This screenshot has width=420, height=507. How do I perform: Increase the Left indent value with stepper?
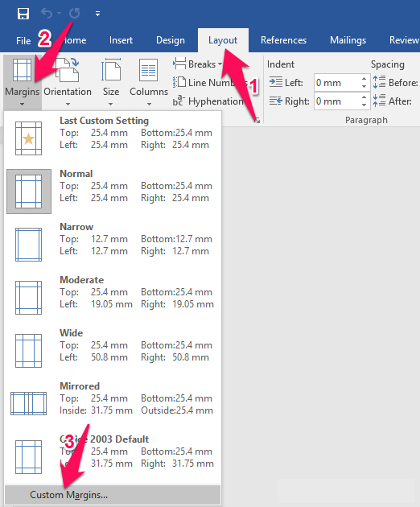pyautogui.click(x=364, y=79)
